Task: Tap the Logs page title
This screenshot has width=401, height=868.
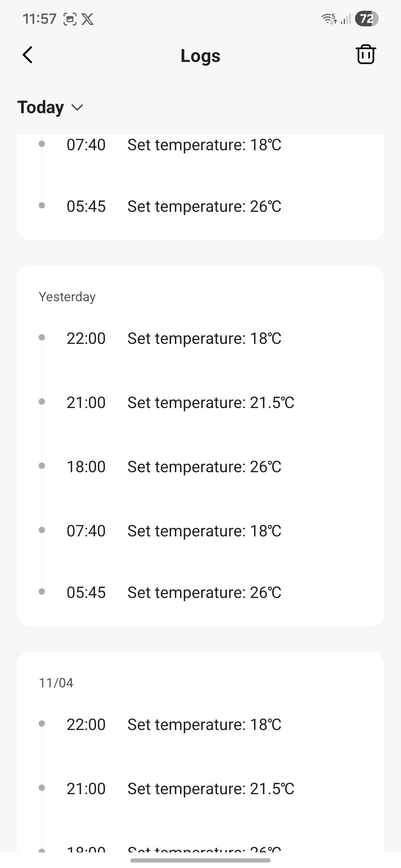Action: [x=200, y=56]
